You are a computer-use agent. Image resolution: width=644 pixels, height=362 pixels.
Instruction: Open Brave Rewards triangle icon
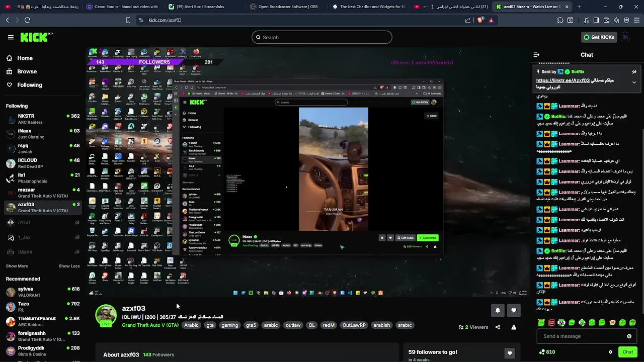pyautogui.click(x=491, y=20)
